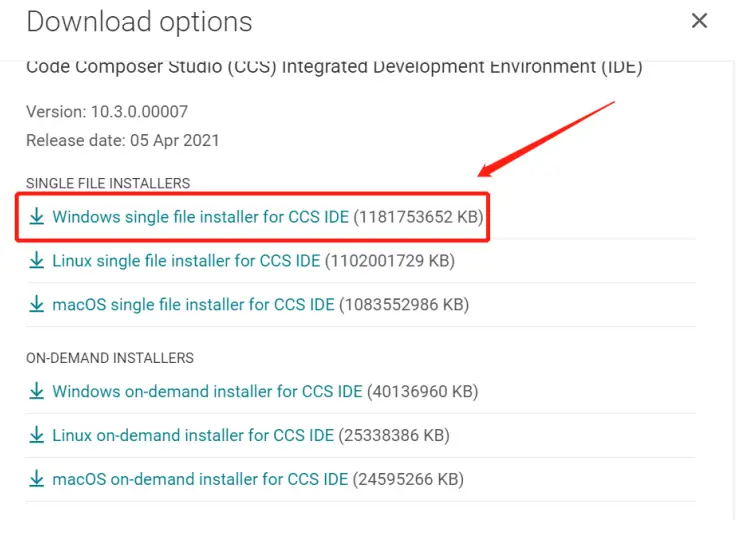Click the "Download options" dialog title
747x543 pixels.
pyautogui.click(x=139, y=21)
